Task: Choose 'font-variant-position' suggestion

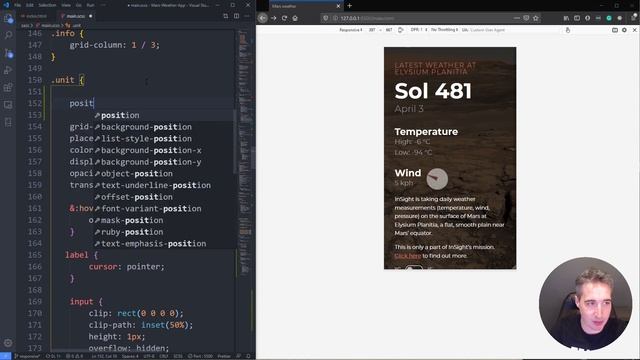Action: coord(164,209)
